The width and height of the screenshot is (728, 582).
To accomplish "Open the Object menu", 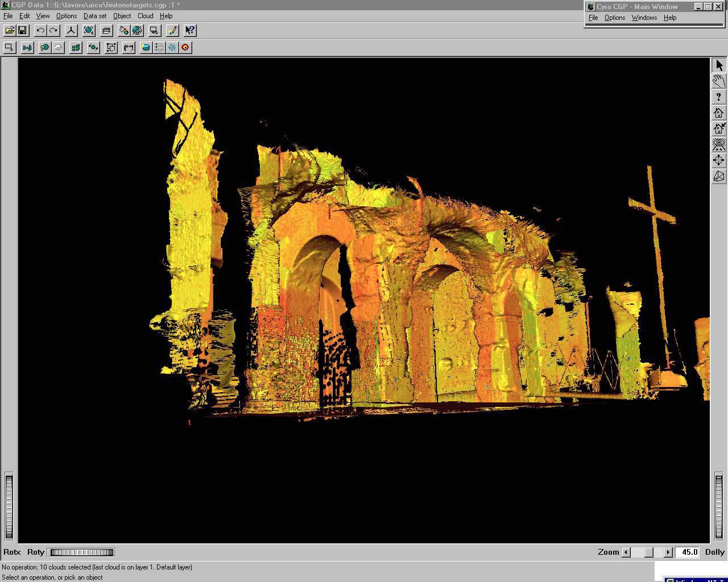I will tap(122, 16).
